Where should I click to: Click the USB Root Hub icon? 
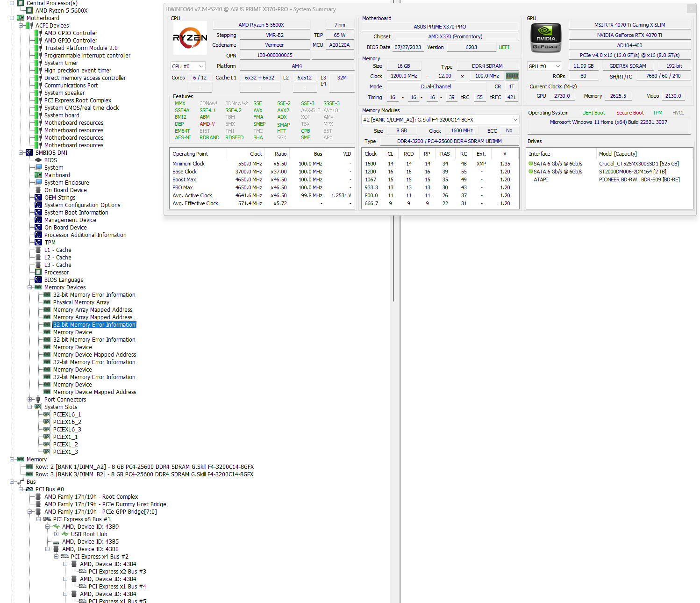coord(65,534)
